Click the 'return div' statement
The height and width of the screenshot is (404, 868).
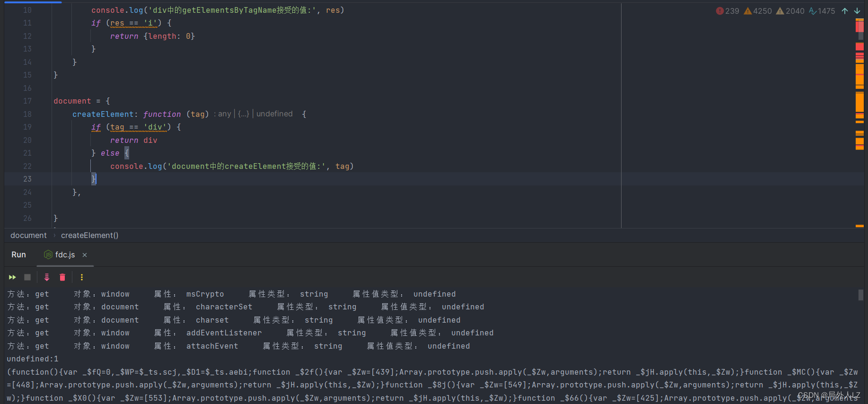133,140
